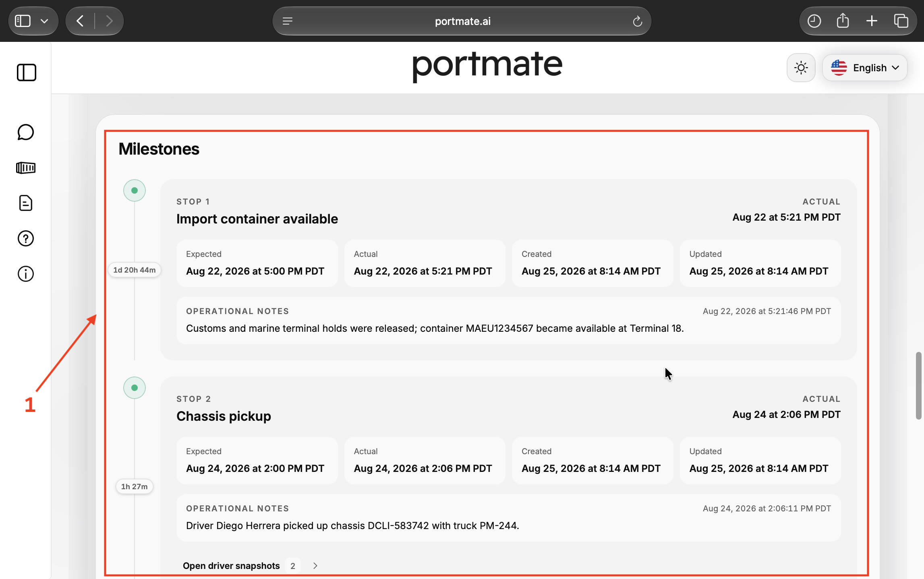Click Stop 1 Updated date card

pos(760,263)
